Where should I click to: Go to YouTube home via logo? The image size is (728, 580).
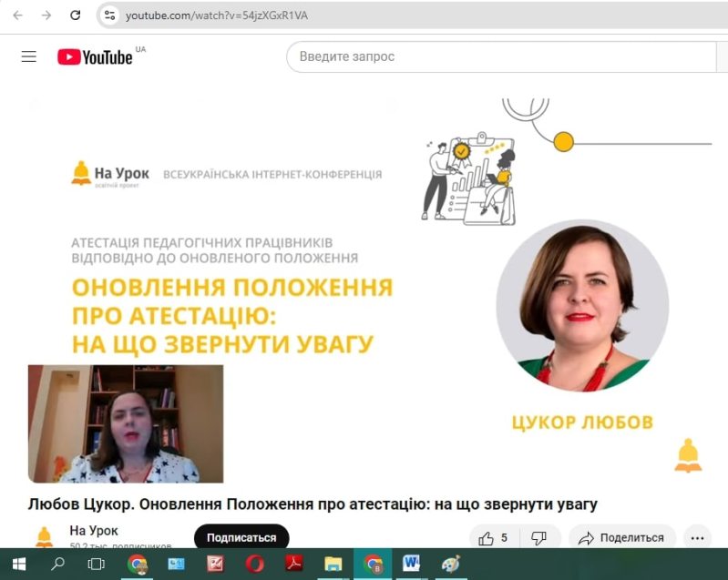(x=95, y=56)
